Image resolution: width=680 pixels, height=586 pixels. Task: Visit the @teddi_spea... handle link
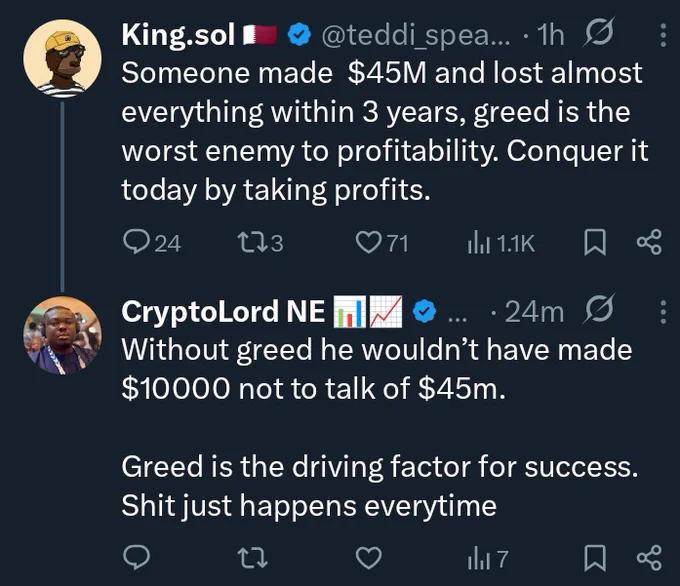[416, 35]
